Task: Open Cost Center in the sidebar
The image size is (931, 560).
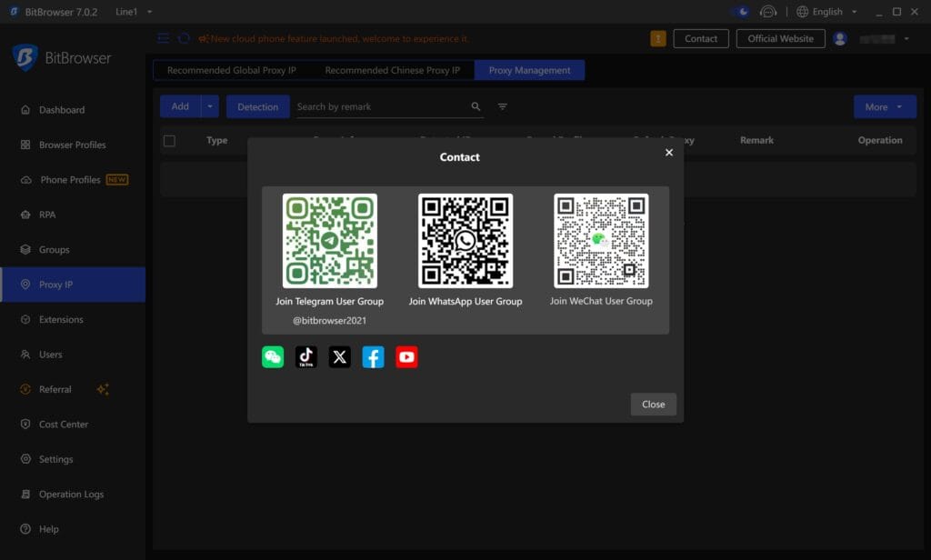Action: point(73,425)
